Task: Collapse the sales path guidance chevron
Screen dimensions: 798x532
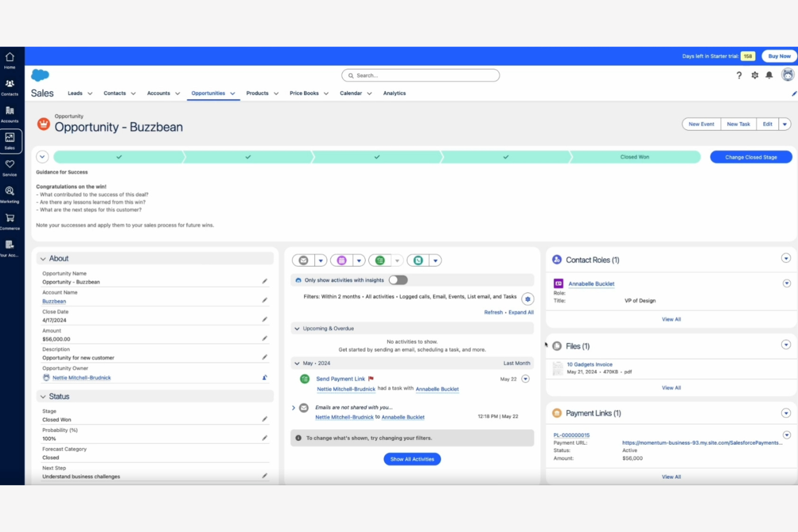Action: (x=42, y=157)
